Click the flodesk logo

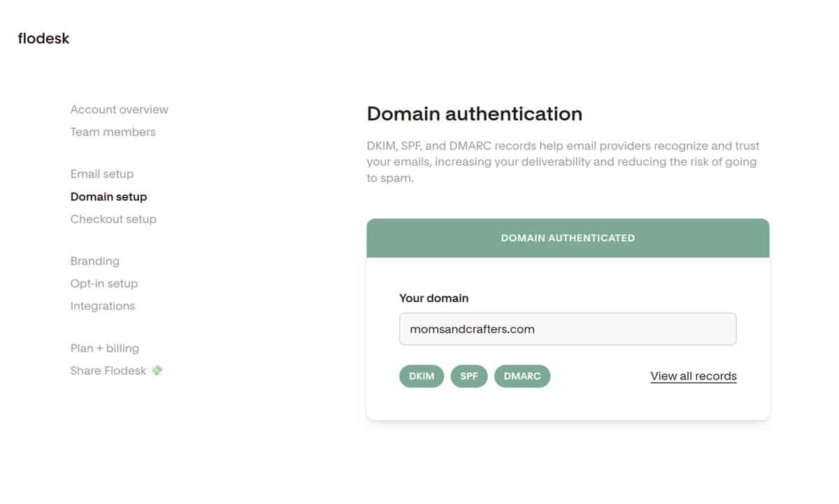coord(43,38)
